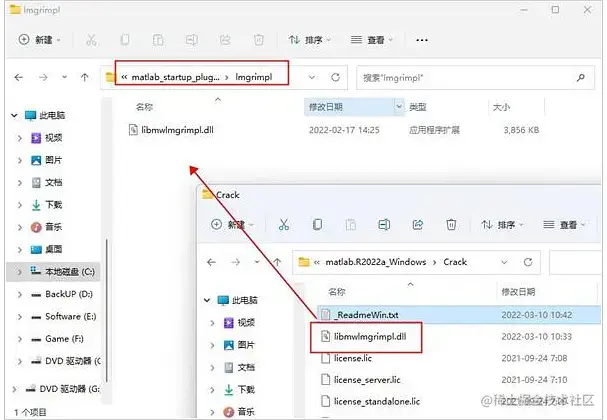Expand the Game (F:) drive node
The image size is (607, 420).
coord(19,339)
